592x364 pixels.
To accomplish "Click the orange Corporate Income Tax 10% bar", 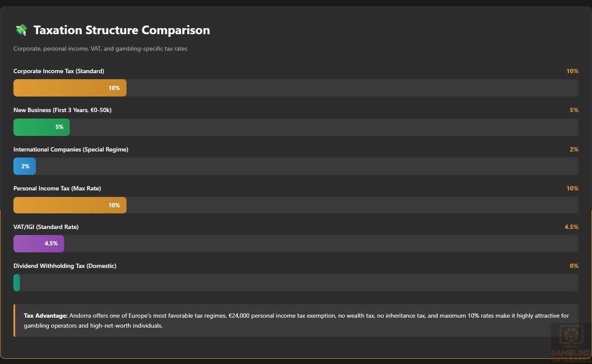I will [x=70, y=88].
